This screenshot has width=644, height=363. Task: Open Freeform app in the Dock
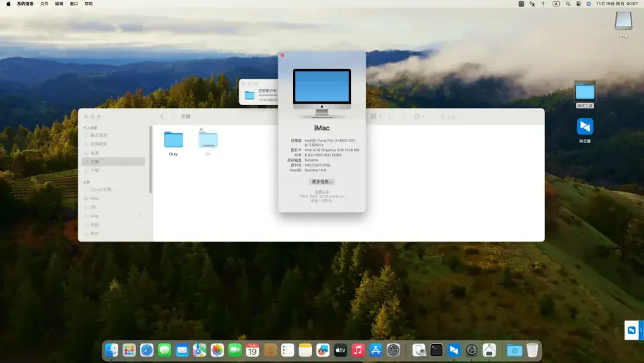coord(323,350)
